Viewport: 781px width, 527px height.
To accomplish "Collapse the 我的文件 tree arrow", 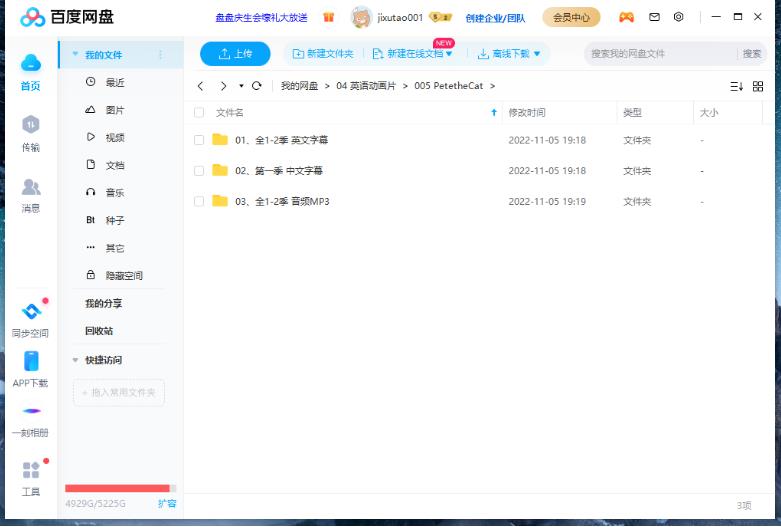I will pos(75,54).
